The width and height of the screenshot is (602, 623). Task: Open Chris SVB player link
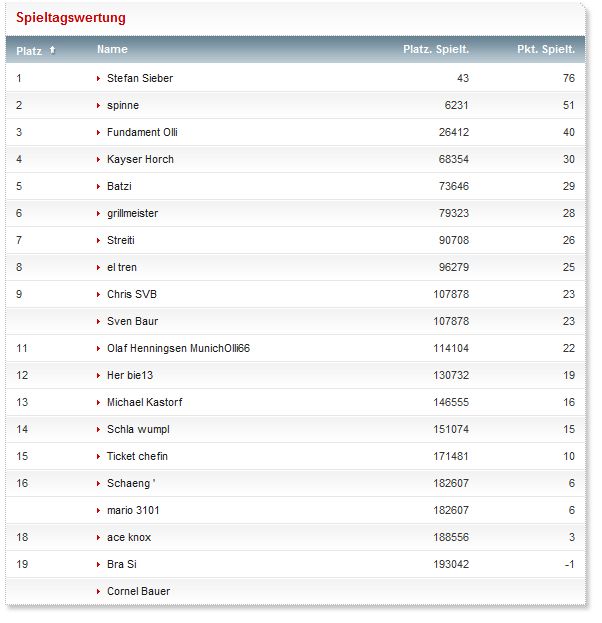(x=132, y=294)
